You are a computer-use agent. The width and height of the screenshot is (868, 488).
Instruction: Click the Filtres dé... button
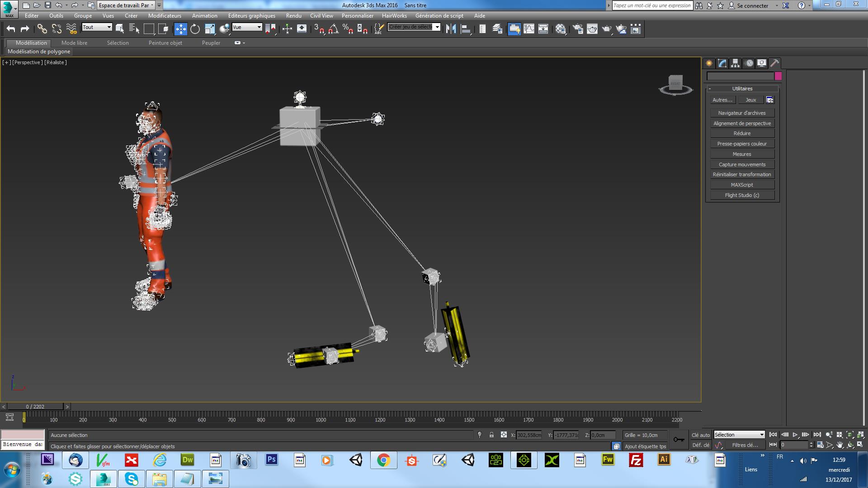pos(745,445)
